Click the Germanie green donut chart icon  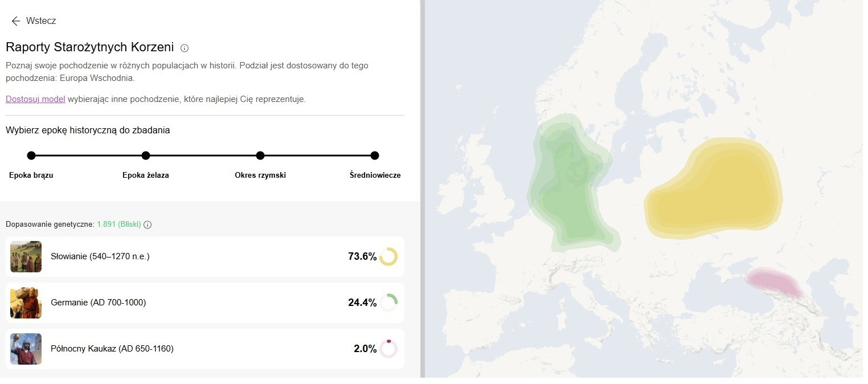point(388,303)
